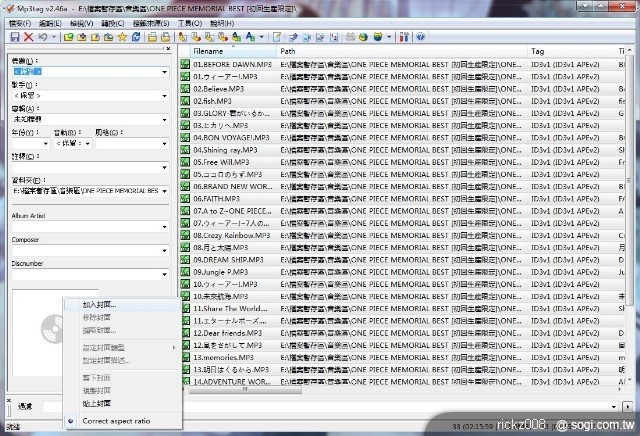This screenshot has height=436, width=640.
Task: Open Options via the tools icon
Action: click(x=404, y=37)
